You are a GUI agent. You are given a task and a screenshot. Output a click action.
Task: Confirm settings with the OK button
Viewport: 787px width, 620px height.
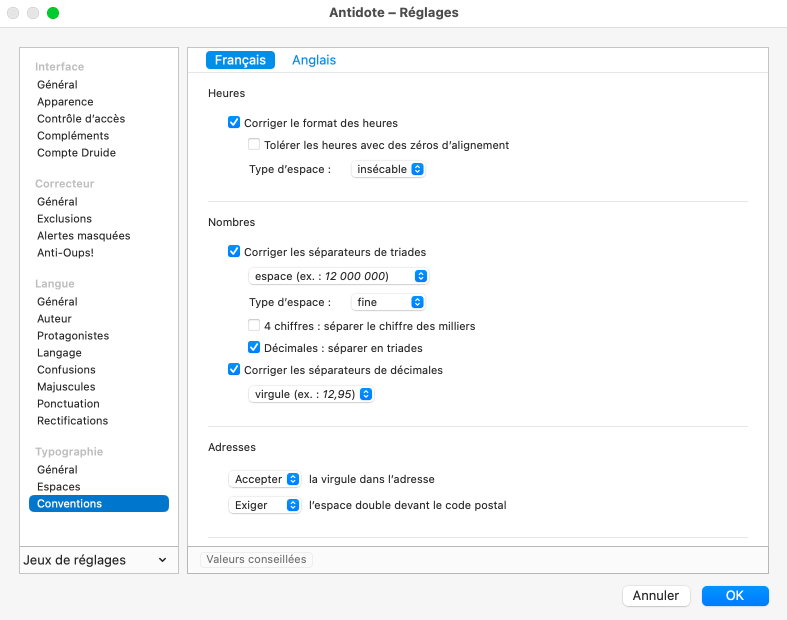735,596
